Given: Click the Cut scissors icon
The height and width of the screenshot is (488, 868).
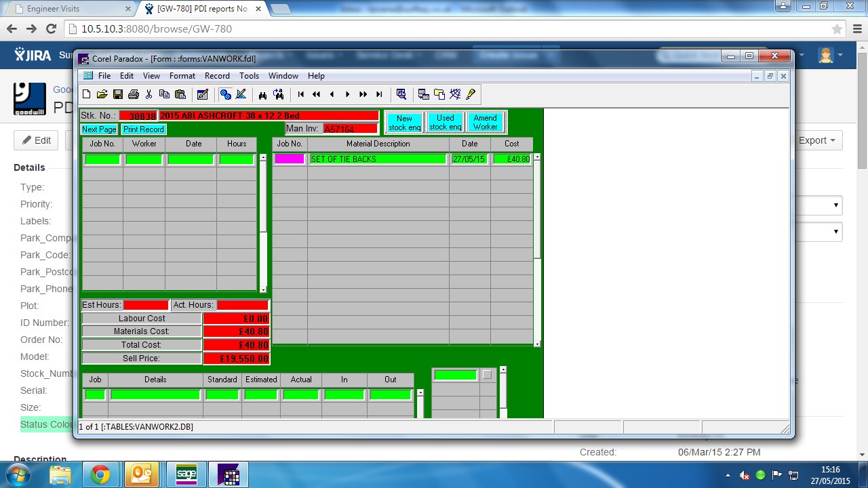Looking at the screenshot, I should tap(149, 94).
